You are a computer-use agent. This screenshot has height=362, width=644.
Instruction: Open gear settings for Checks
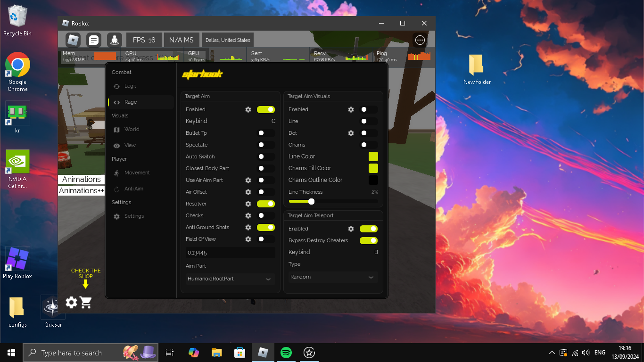pyautogui.click(x=248, y=215)
